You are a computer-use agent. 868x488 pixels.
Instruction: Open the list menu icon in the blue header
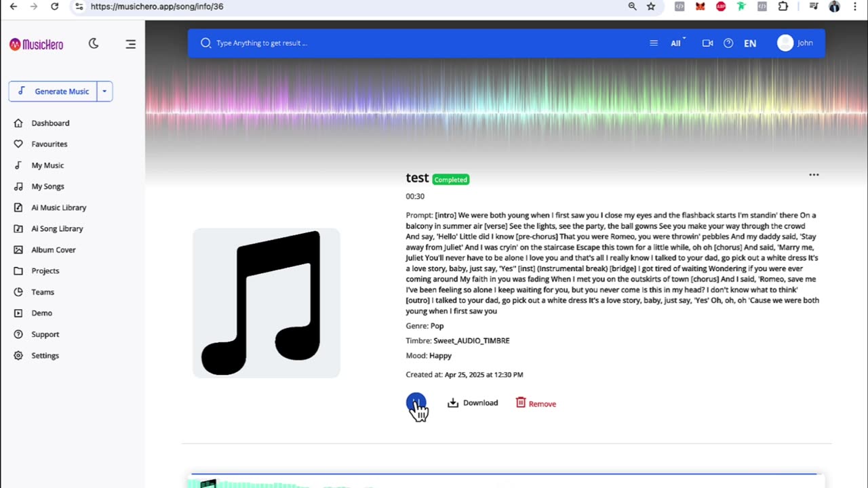point(654,43)
